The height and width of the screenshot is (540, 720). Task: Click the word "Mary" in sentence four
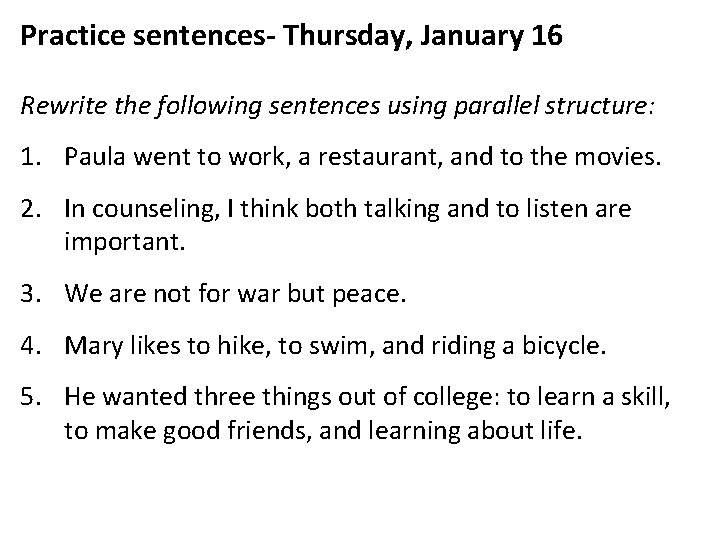click(89, 348)
